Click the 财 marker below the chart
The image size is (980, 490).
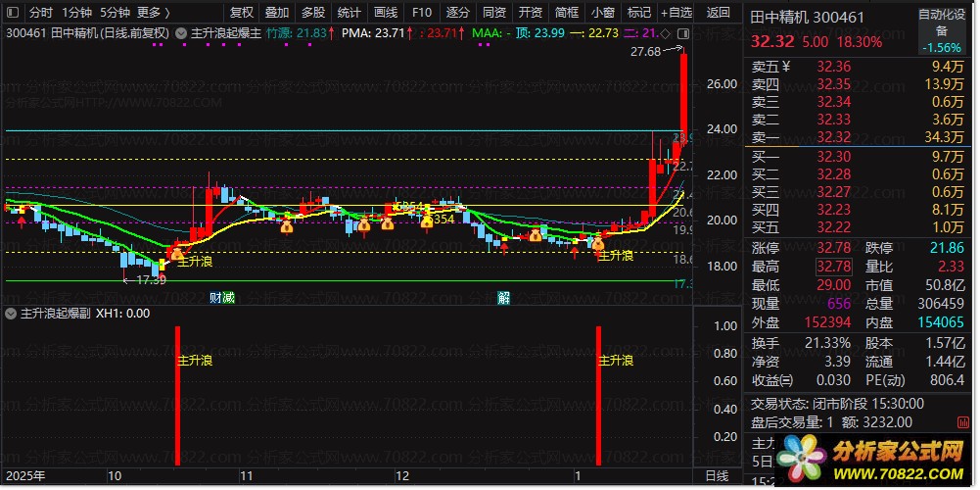(215, 298)
